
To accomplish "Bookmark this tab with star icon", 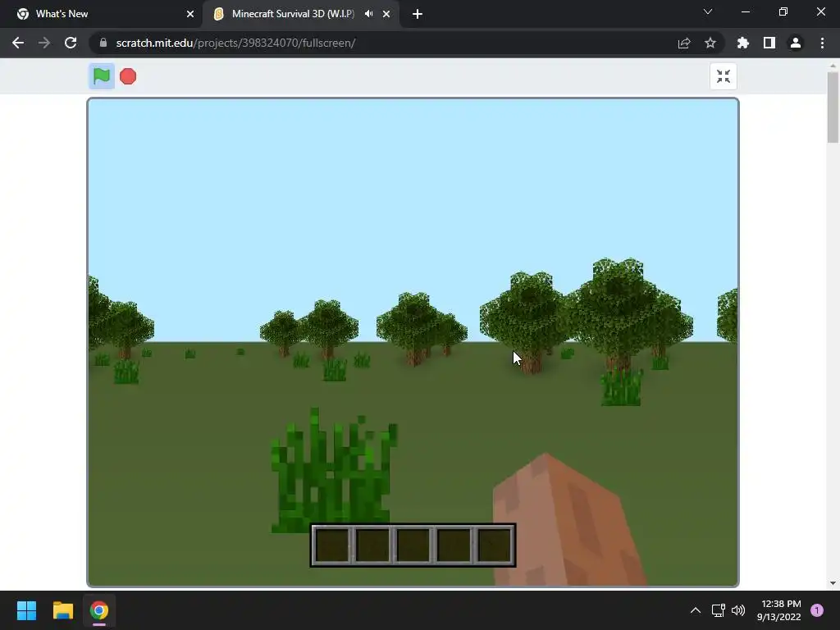I will 710,43.
